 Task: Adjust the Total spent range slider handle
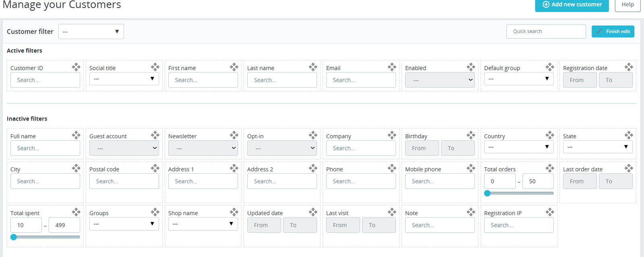point(14,237)
